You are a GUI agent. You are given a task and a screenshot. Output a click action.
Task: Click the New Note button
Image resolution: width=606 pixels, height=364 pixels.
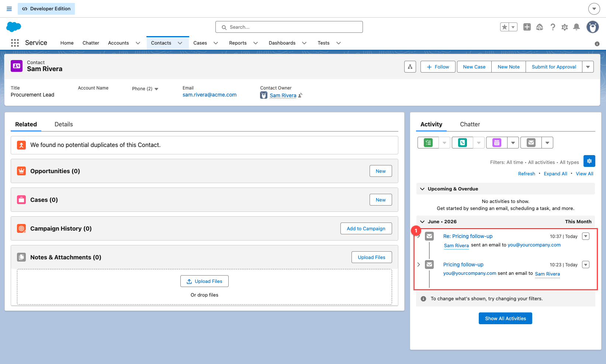pyautogui.click(x=509, y=67)
